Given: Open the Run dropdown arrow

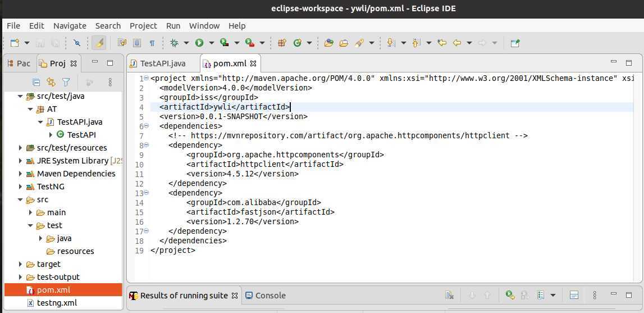Looking at the screenshot, I should point(212,43).
